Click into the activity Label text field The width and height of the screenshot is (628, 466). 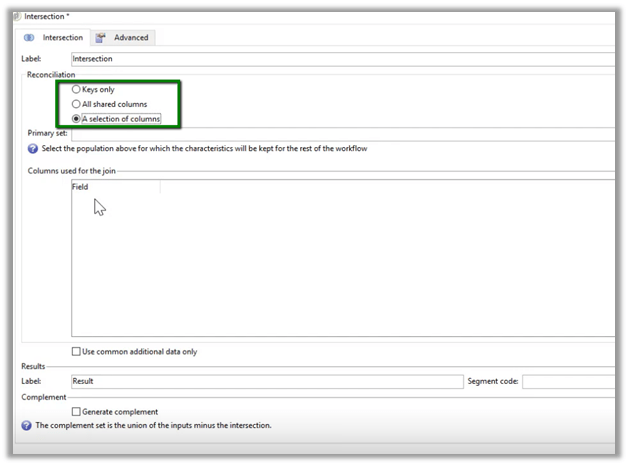point(340,59)
